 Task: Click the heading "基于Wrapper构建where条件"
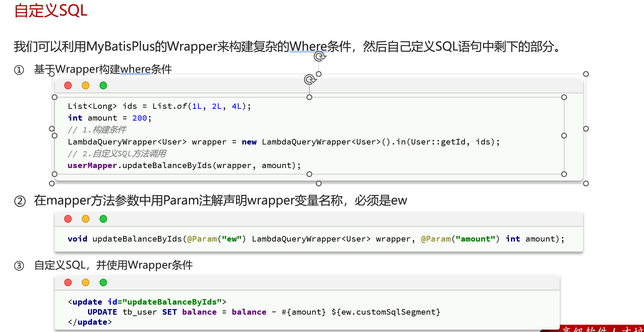[x=103, y=69]
